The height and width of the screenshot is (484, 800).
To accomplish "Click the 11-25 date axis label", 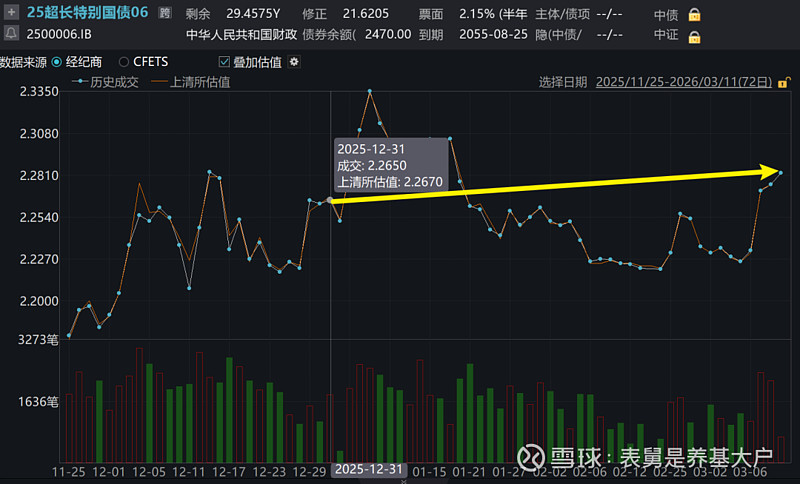I will (68, 472).
